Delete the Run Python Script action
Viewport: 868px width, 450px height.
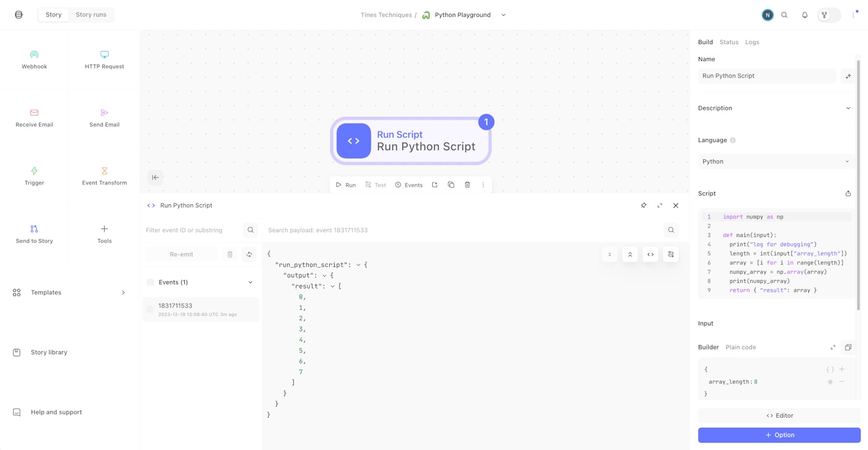[x=467, y=184]
